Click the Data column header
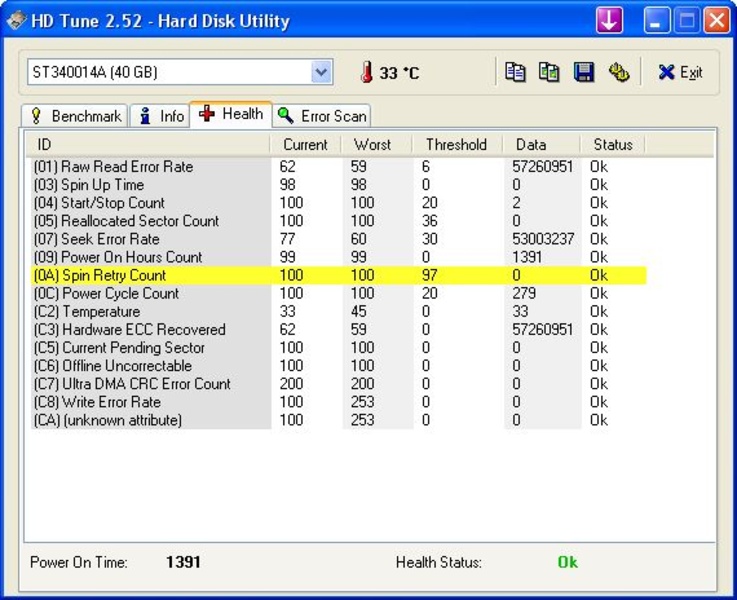 (530, 144)
